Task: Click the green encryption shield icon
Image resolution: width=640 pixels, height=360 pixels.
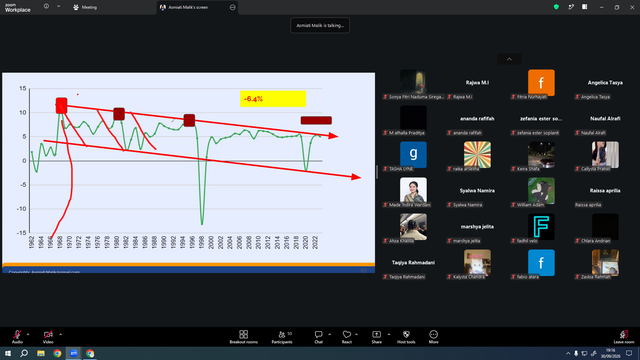Action: (556, 7)
